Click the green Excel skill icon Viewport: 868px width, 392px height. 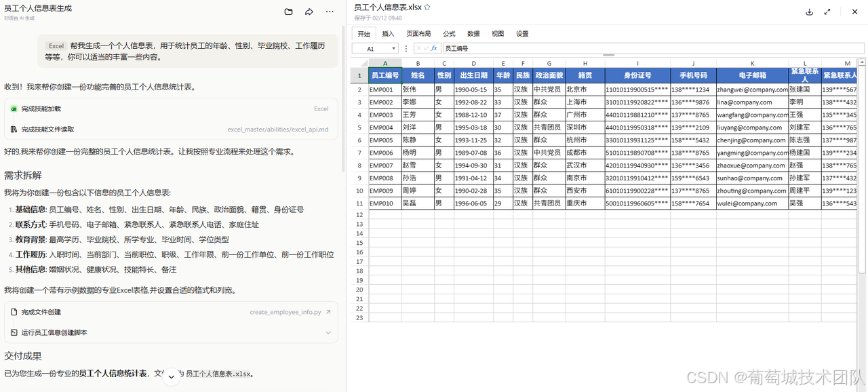(14, 109)
